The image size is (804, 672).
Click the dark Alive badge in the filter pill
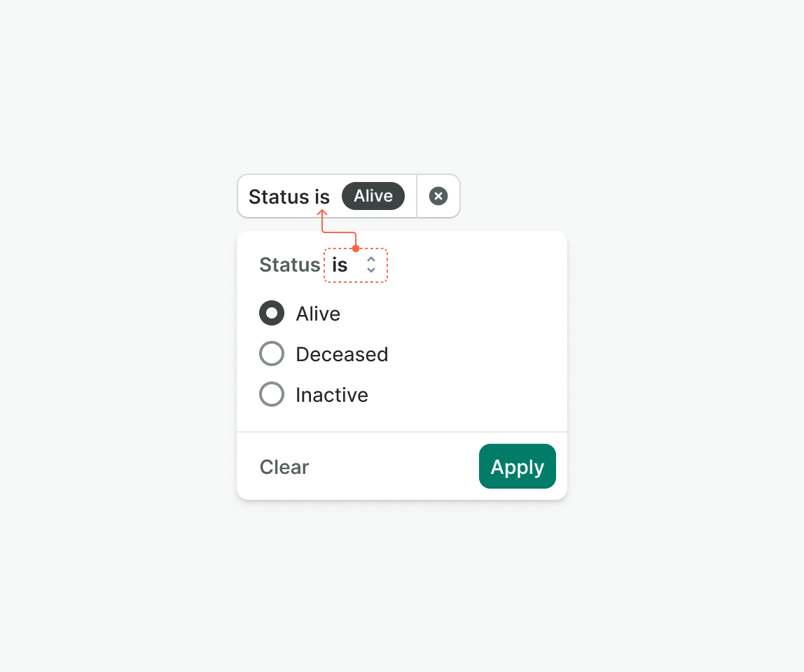point(373,196)
